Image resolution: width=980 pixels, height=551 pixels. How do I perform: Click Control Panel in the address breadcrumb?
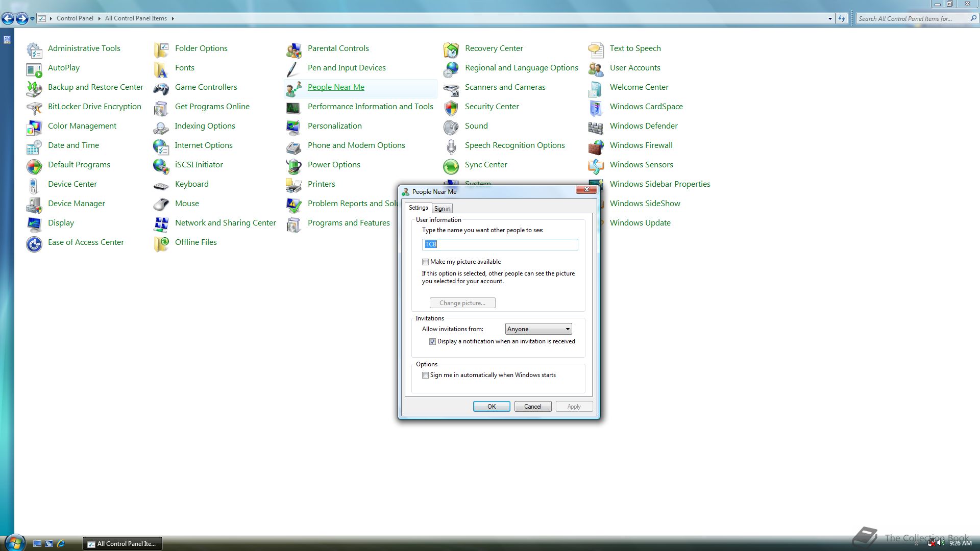(x=75, y=18)
